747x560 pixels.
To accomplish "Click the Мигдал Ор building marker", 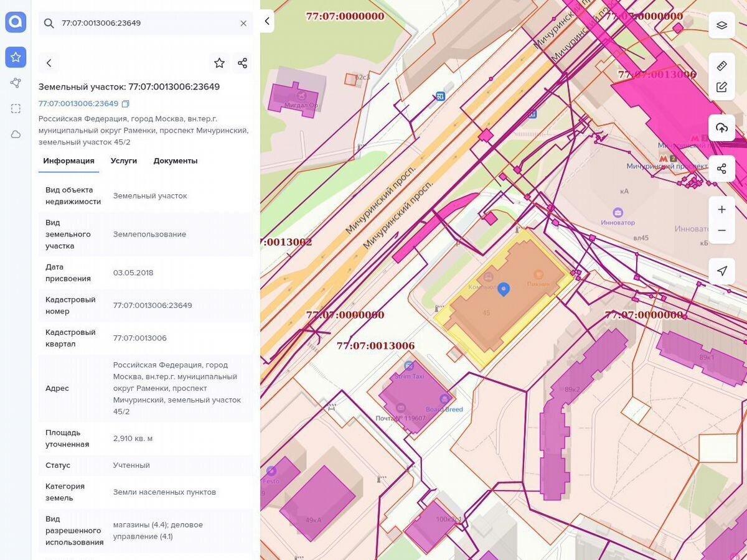I will (x=301, y=95).
